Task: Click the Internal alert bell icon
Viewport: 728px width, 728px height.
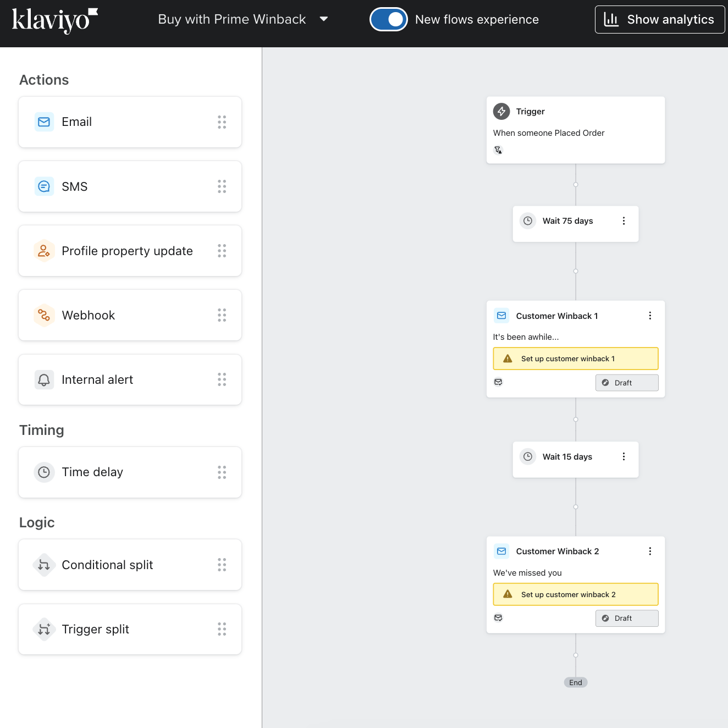Action: pos(44,380)
